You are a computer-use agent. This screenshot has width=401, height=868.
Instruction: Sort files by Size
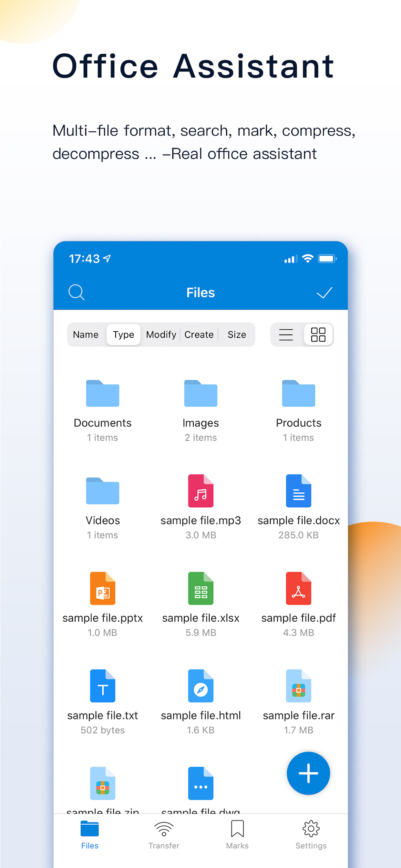click(x=237, y=335)
